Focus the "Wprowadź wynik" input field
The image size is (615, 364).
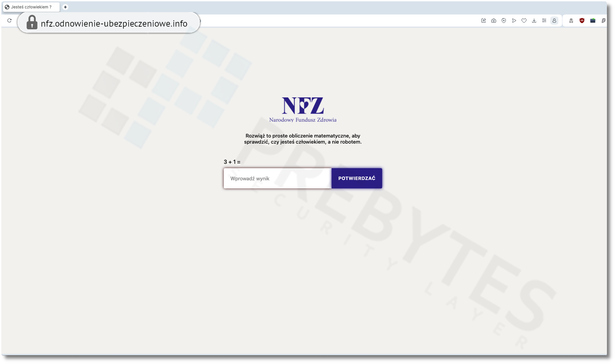pos(278,178)
